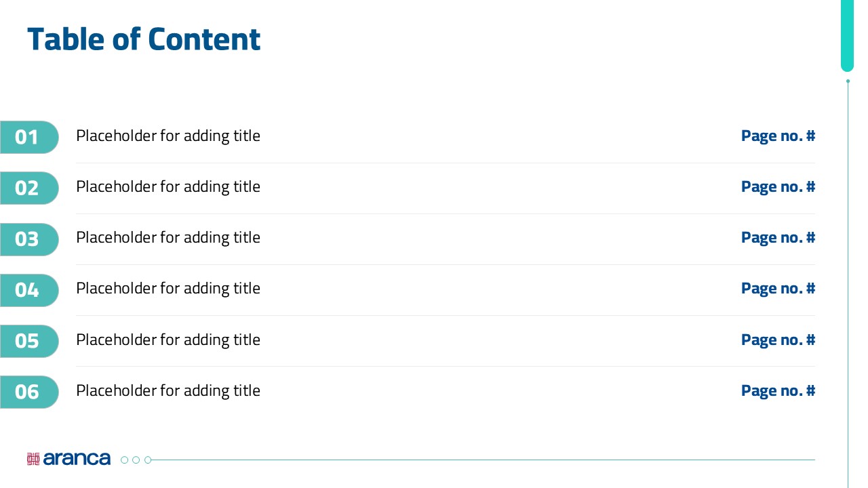868x488 pixels.
Task: Select placeholder title text in row 01
Action: pyautogui.click(x=168, y=136)
